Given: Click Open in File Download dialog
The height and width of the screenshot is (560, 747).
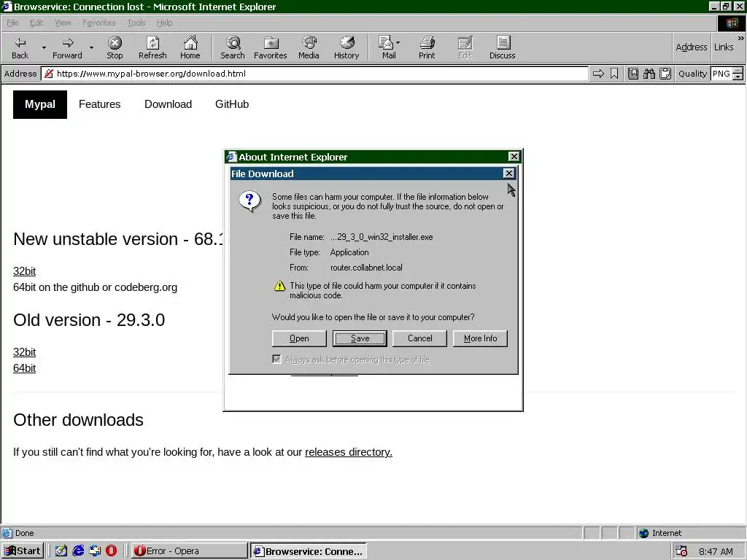Looking at the screenshot, I should pyautogui.click(x=299, y=338).
